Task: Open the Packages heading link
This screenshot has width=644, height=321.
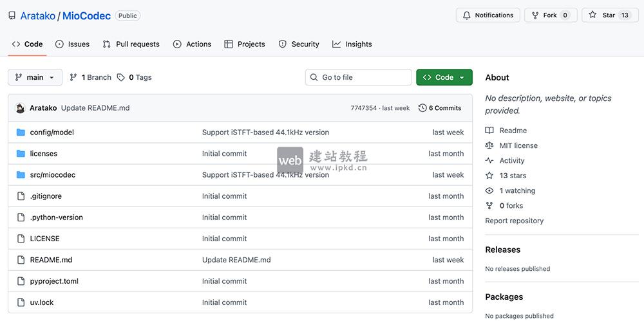Action: point(504,297)
